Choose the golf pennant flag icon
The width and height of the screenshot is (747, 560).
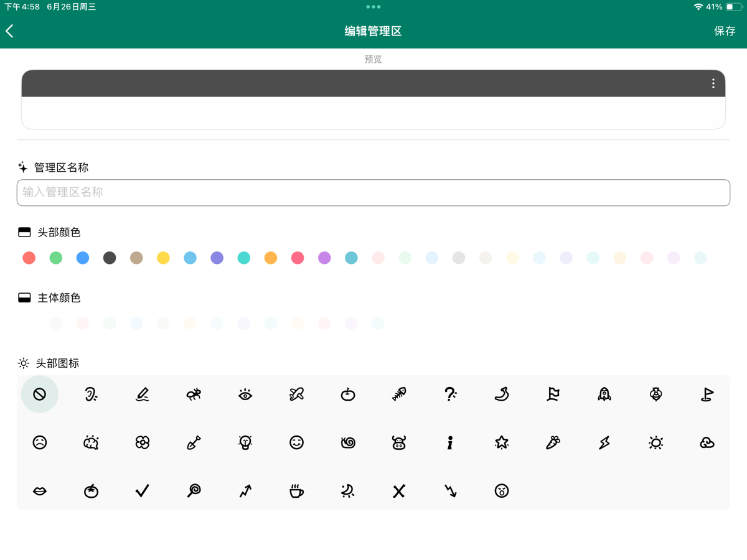click(707, 394)
